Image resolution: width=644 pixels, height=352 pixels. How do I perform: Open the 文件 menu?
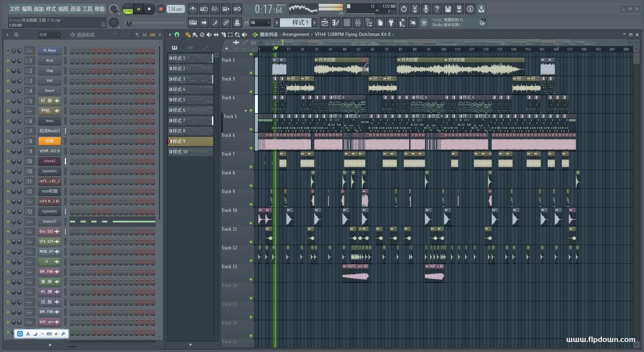(x=15, y=9)
